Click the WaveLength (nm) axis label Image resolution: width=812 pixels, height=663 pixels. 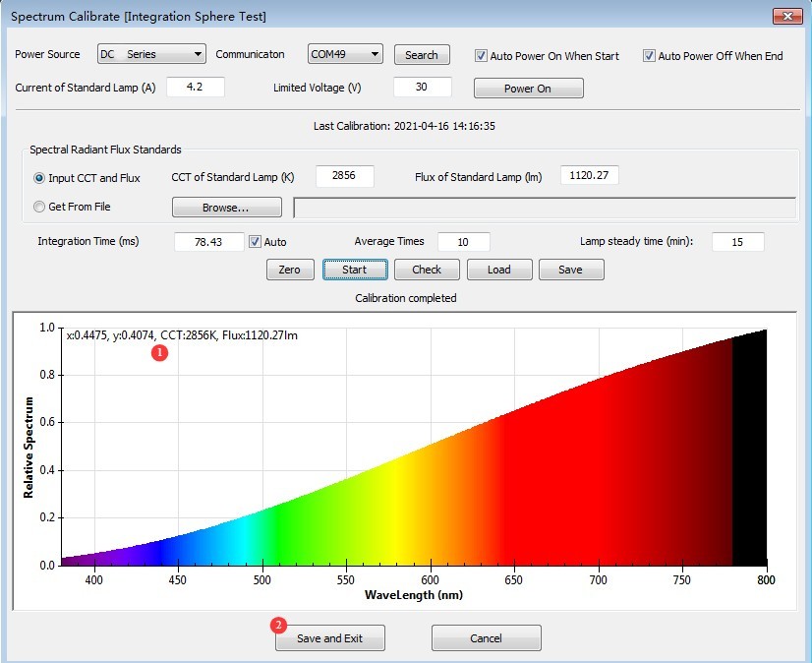[x=414, y=595]
